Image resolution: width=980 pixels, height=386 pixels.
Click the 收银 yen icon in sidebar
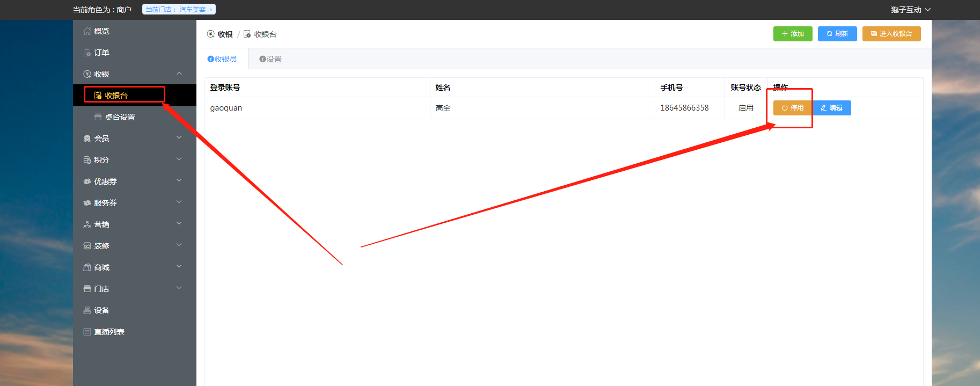click(x=87, y=74)
